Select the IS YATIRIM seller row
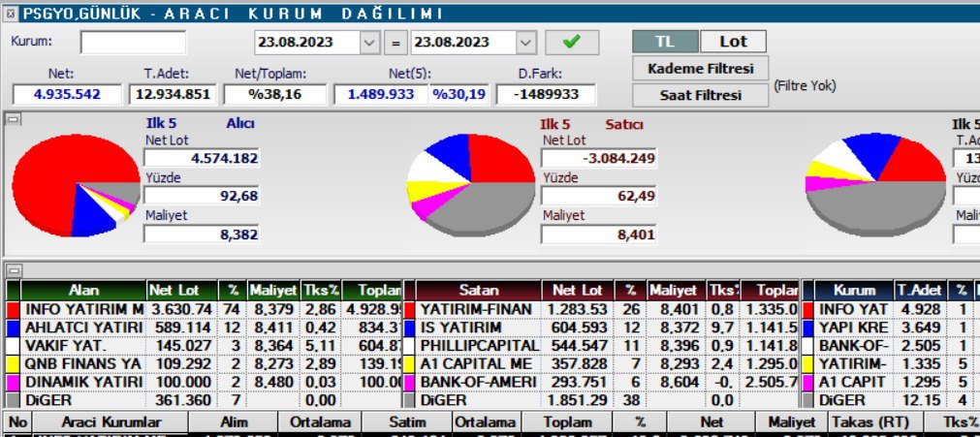This screenshot has height=437, width=980. (x=601, y=328)
